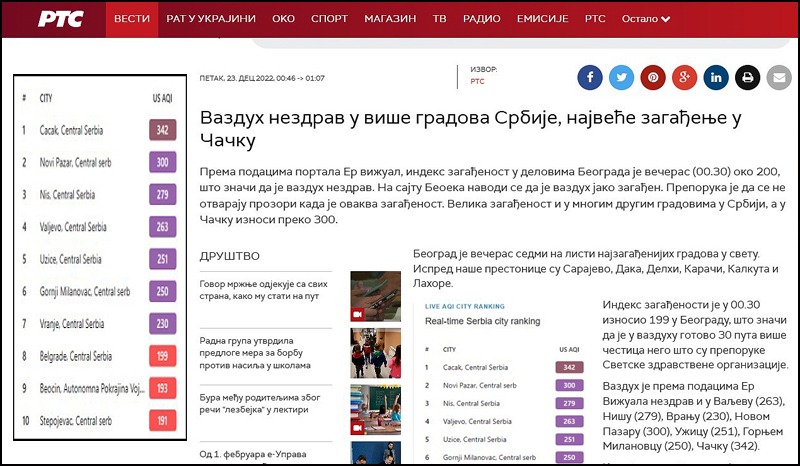Screen dimensions: 800x466
Task: Open РАТ У УКРАЈИНИ section
Action: 211,19
